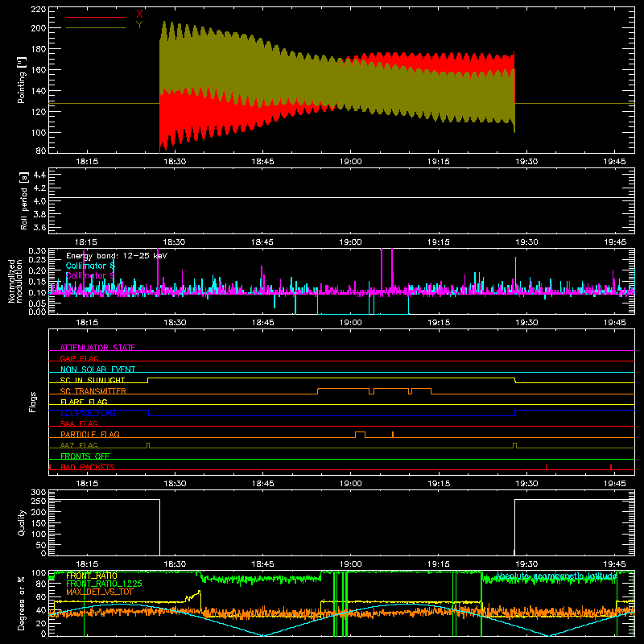Viewport: 644px width, 644px height.
Task: Click the orange MAX_DET_VS_TOT legend entry
Action: click(100, 592)
